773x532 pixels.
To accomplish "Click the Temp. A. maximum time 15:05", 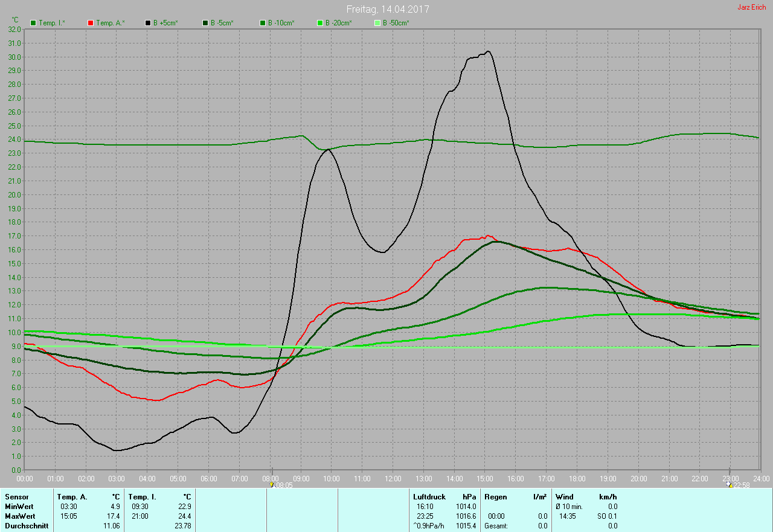I will tap(68, 516).
